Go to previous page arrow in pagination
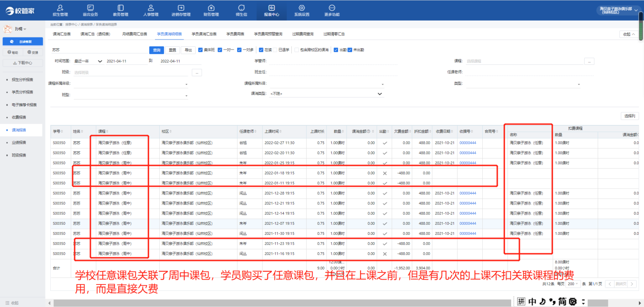 coord(609,284)
